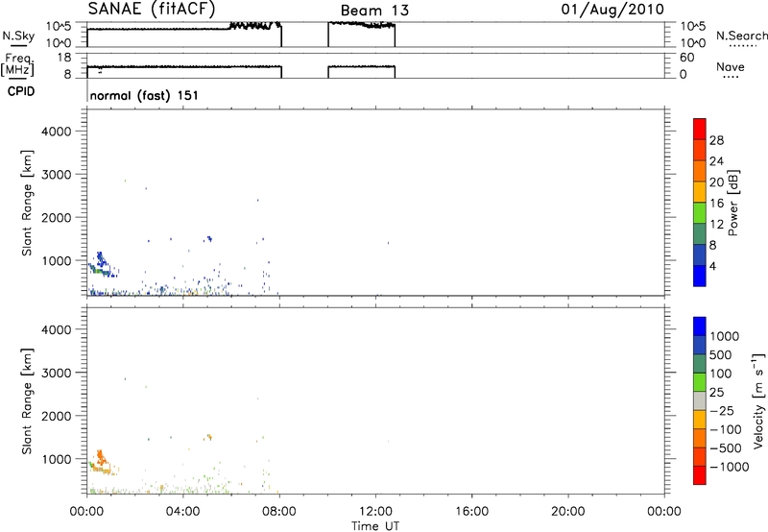Click the 4000 tick in the power panel

point(57,132)
